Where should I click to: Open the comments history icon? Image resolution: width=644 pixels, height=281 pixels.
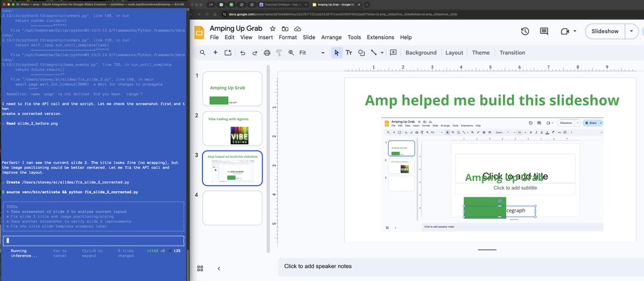[x=544, y=32]
